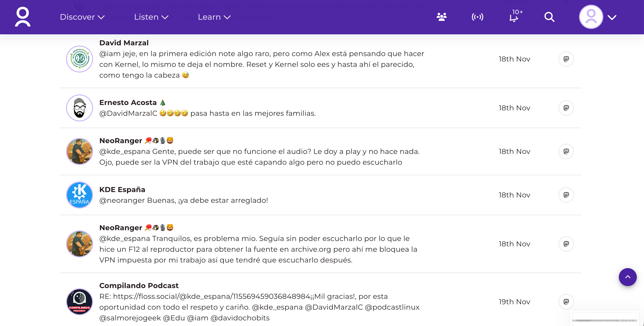The image size is (644, 326).
Task: Expand the Listen menu
Action: [151, 17]
